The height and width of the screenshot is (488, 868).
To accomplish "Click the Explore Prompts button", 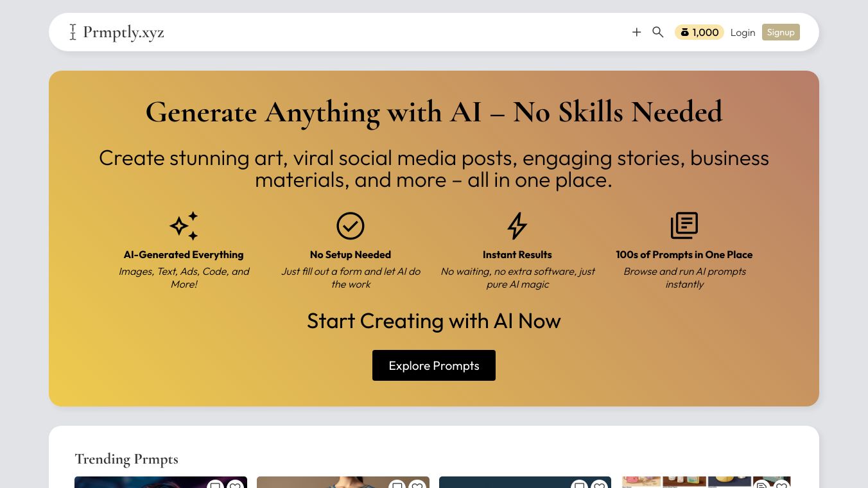I will pyautogui.click(x=434, y=365).
